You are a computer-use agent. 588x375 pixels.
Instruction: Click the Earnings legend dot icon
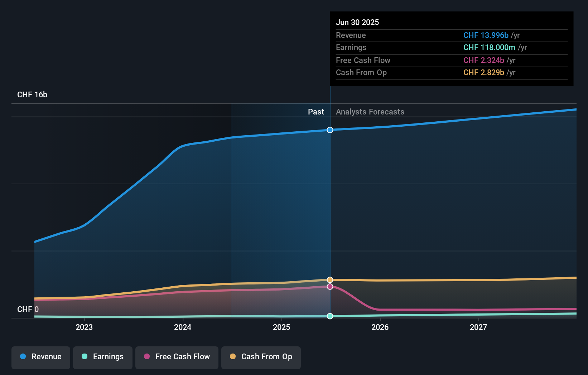tap(84, 357)
